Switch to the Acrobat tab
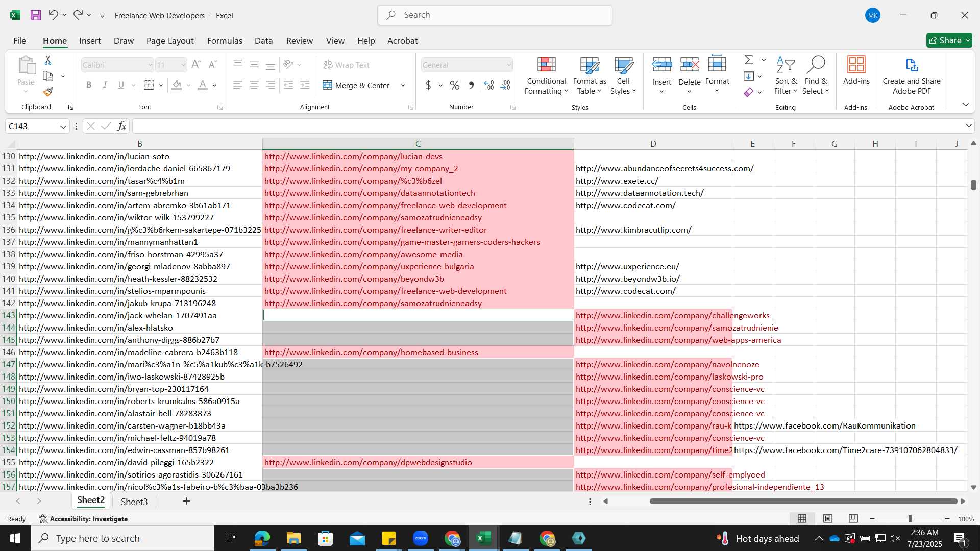980x551 pixels. pos(402,41)
